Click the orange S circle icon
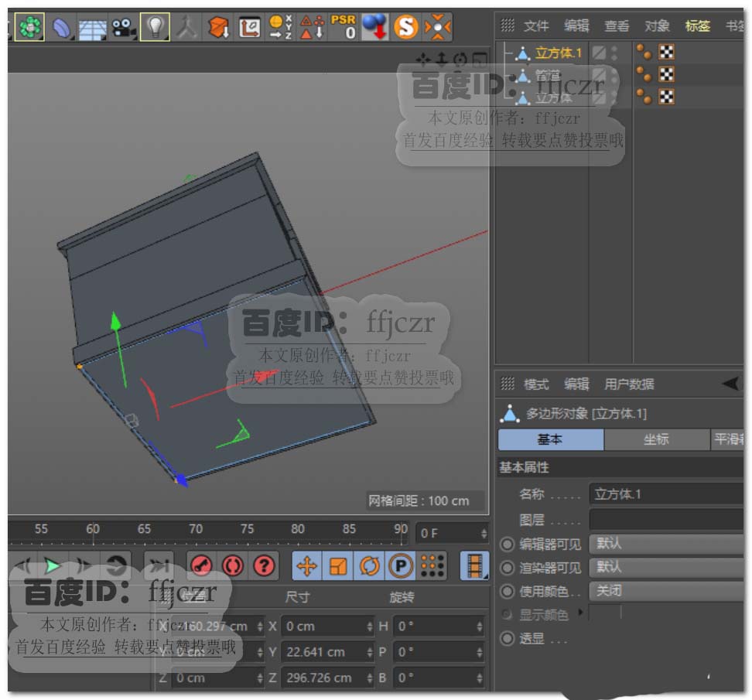The height and width of the screenshot is (700, 752). tap(405, 27)
